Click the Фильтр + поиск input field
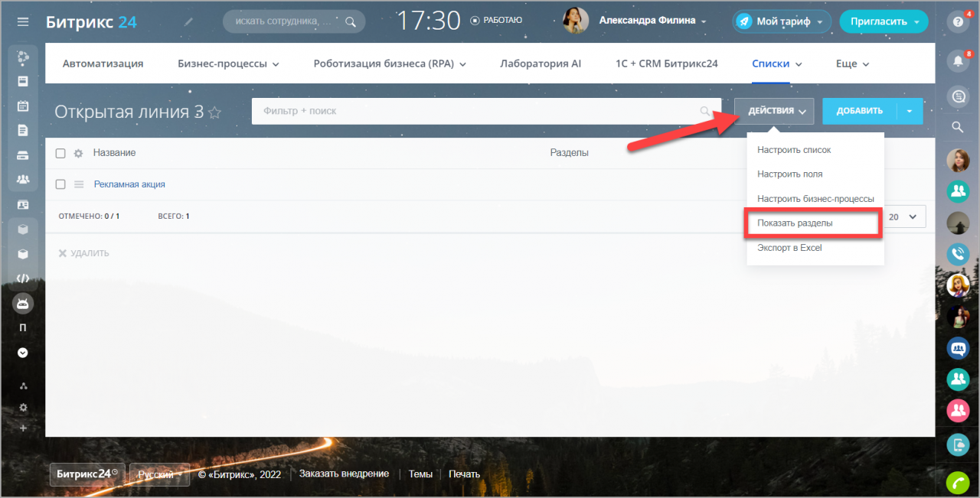 [x=475, y=111]
